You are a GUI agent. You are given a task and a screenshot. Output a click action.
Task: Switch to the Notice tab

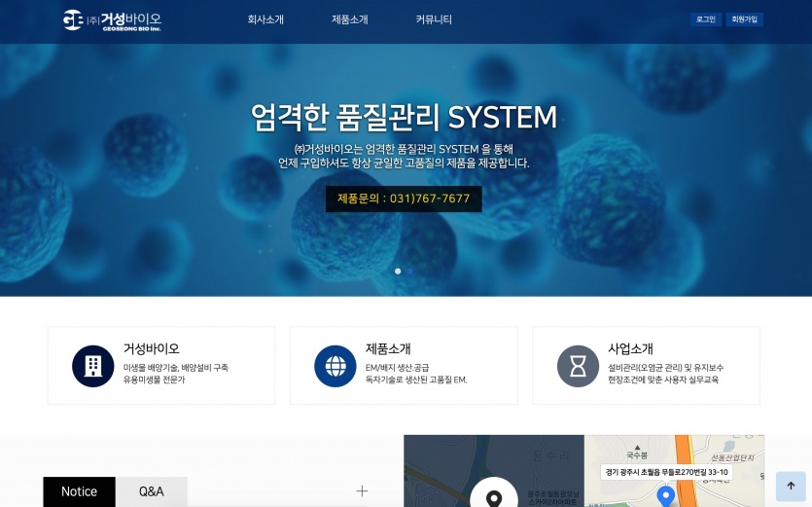coord(79,491)
